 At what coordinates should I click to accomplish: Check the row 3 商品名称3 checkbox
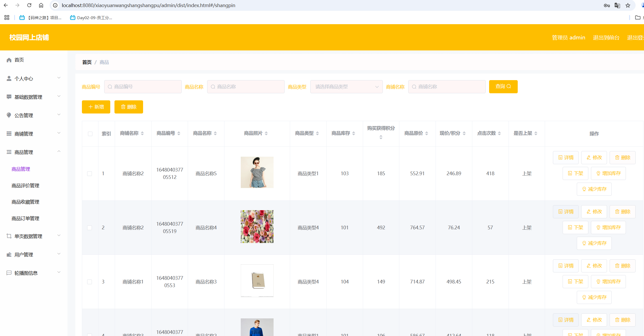pyautogui.click(x=90, y=282)
